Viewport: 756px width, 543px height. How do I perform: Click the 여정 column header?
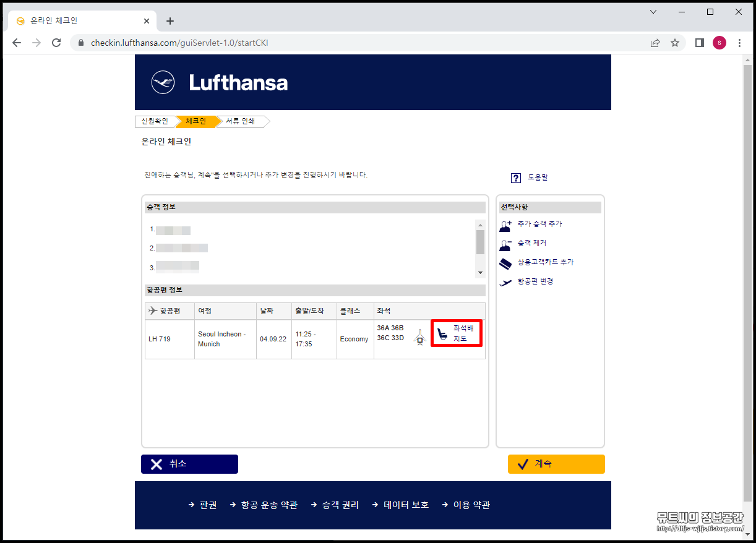225,311
